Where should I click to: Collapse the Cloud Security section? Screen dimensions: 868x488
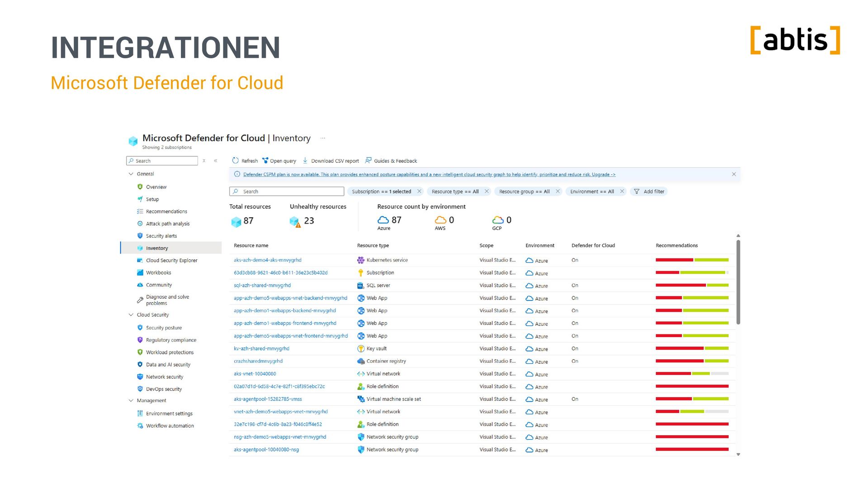[x=131, y=315]
